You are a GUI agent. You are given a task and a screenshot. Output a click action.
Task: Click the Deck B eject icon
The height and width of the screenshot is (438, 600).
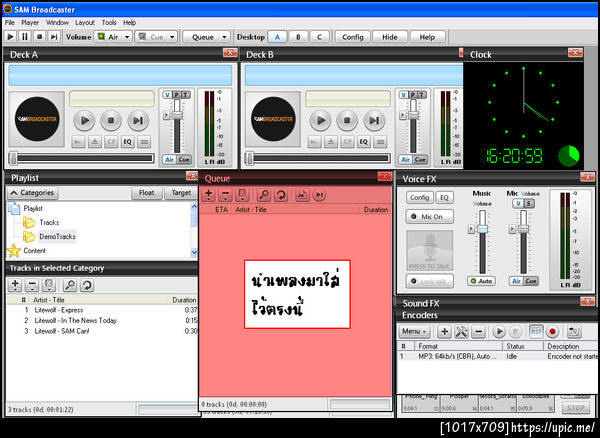pos(331,142)
